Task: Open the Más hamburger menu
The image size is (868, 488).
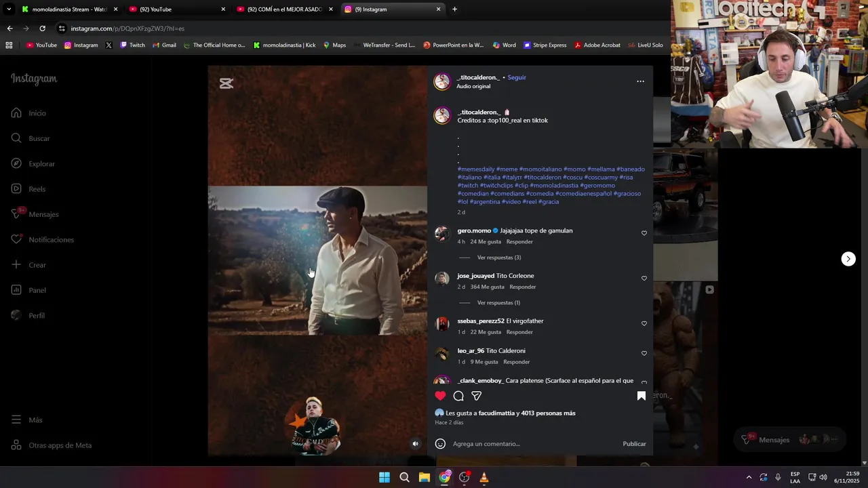Action: click(x=26, y=420)
